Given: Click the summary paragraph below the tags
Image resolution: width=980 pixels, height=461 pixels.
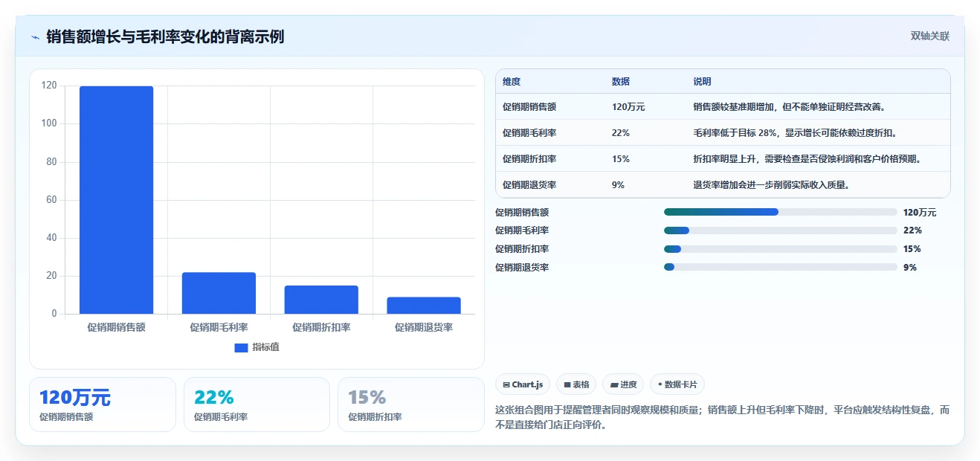Looking at the screenshot, I should pyautogui.click(x=723, y=418).
